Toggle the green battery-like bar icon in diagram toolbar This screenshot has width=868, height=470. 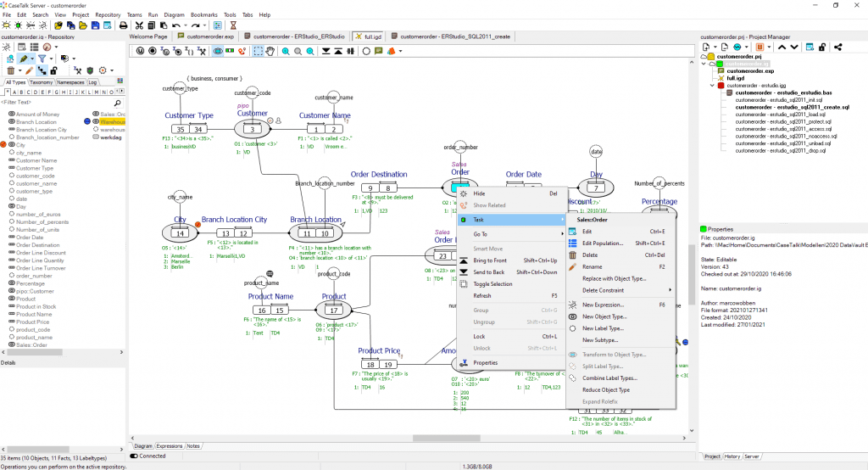(x=230, y=51)
